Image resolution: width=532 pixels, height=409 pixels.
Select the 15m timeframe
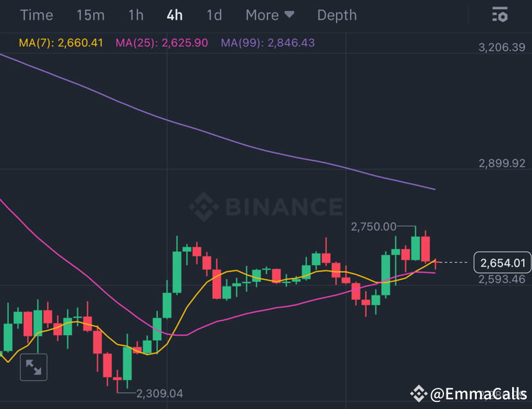coord(90,15)
